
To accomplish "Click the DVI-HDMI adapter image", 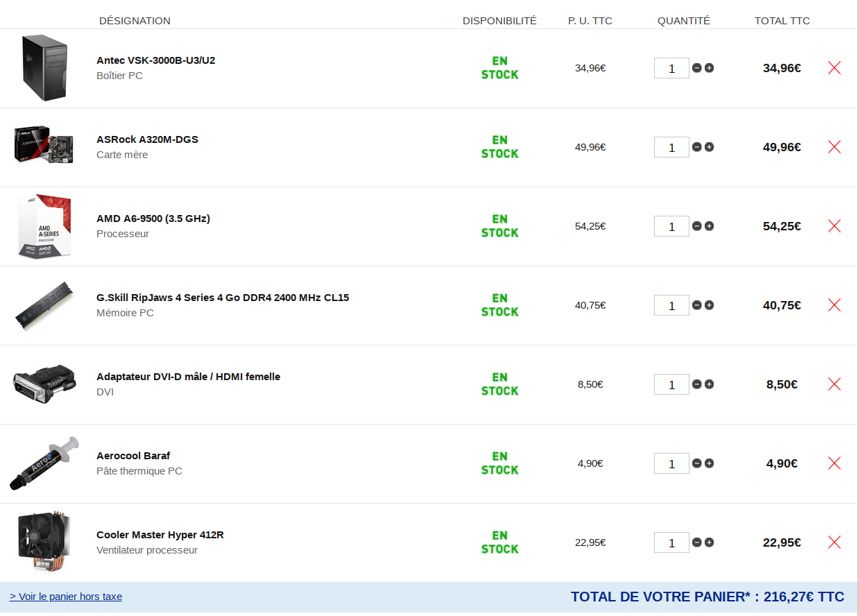I will (44, 384).
